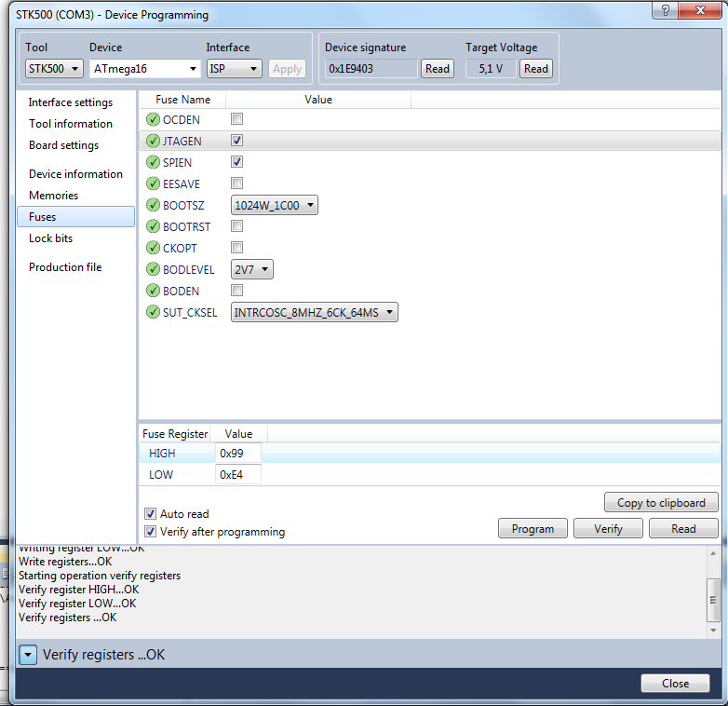
Task: Go to Tool information page
Action: tap(71, 124)
